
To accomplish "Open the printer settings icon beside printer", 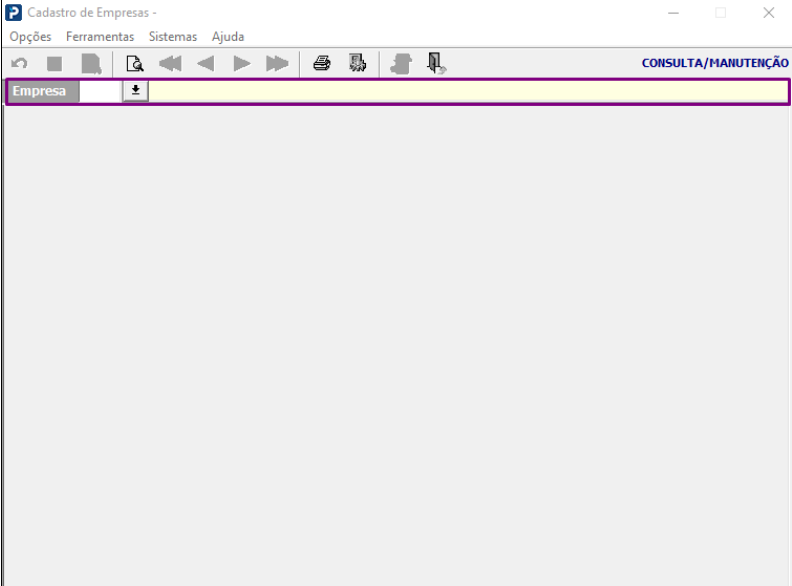I will pos(358,63).
